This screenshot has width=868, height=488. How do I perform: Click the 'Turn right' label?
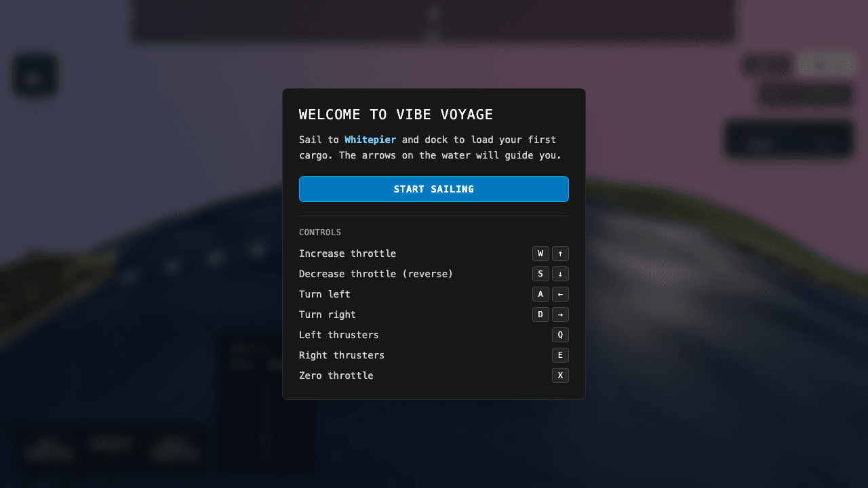point(328,314)
